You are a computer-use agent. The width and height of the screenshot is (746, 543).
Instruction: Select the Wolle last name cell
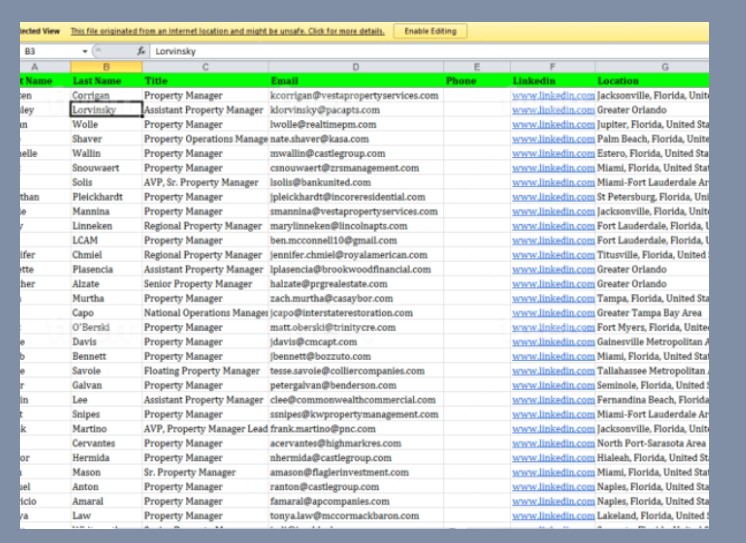coord(106,125)
